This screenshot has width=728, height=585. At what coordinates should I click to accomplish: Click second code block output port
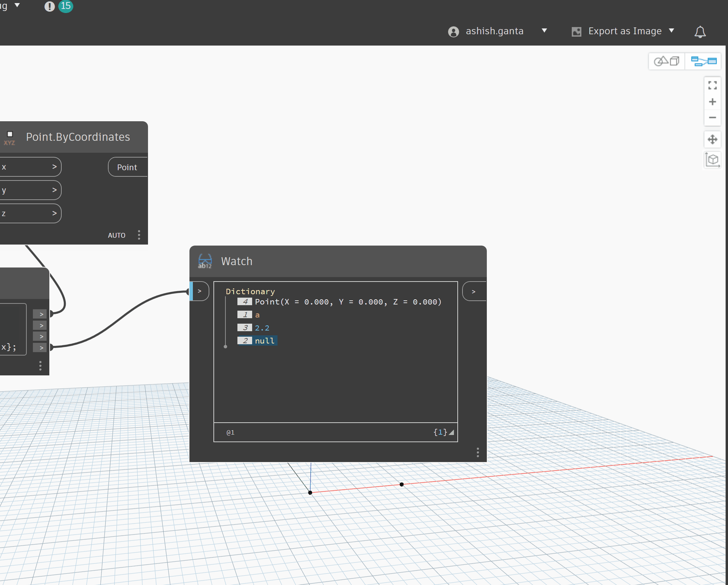click(x=40, y=325)
